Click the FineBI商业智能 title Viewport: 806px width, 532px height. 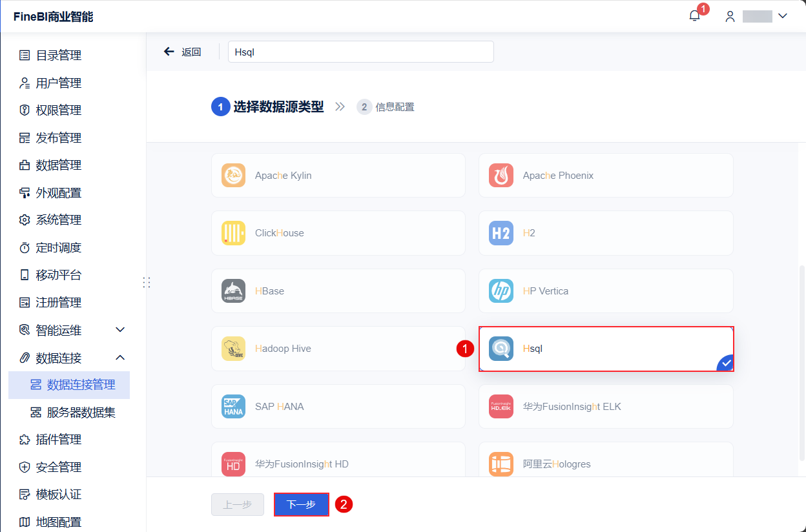(x=54, y=17)
